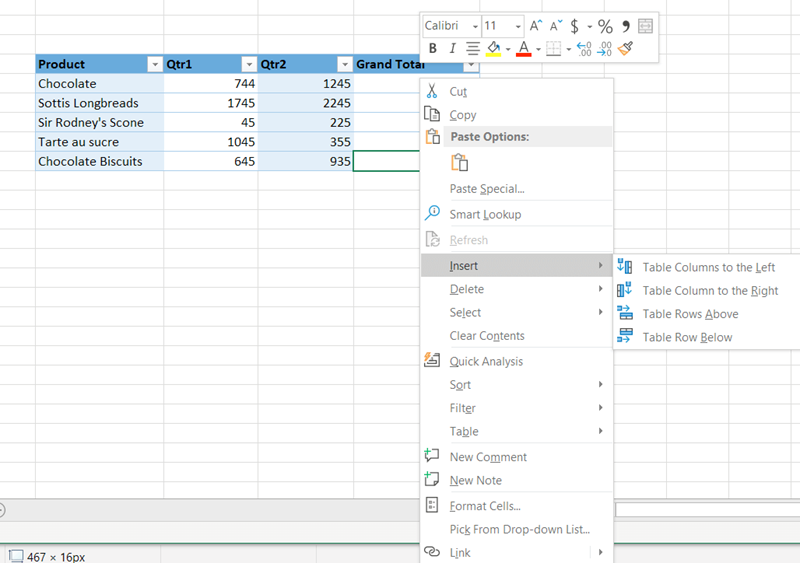
Task: Expand the Sort submenu
Action: 516,385
